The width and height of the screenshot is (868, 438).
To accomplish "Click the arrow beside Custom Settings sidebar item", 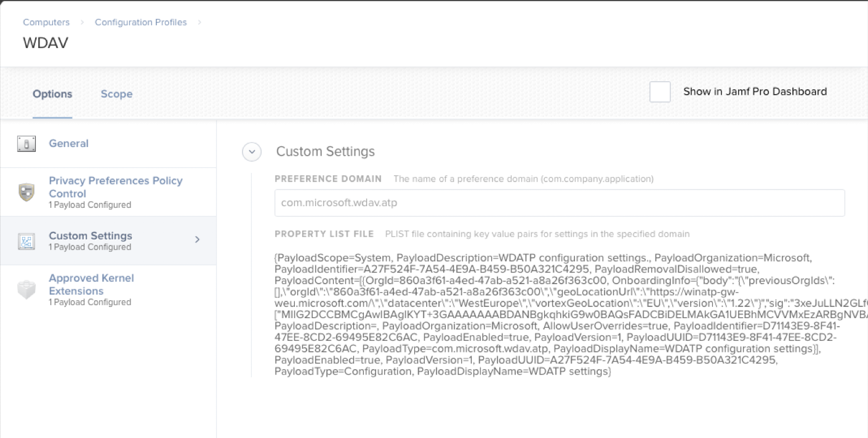I will (x=197, y=239).
